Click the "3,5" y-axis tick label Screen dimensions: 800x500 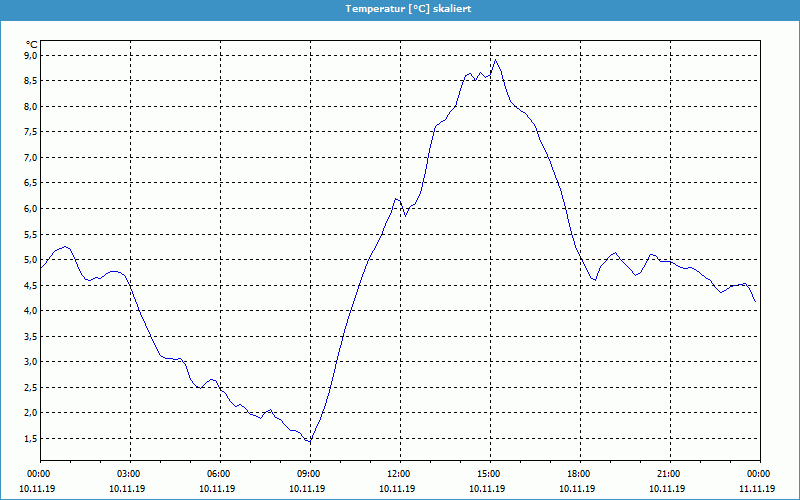coord(31,336)
